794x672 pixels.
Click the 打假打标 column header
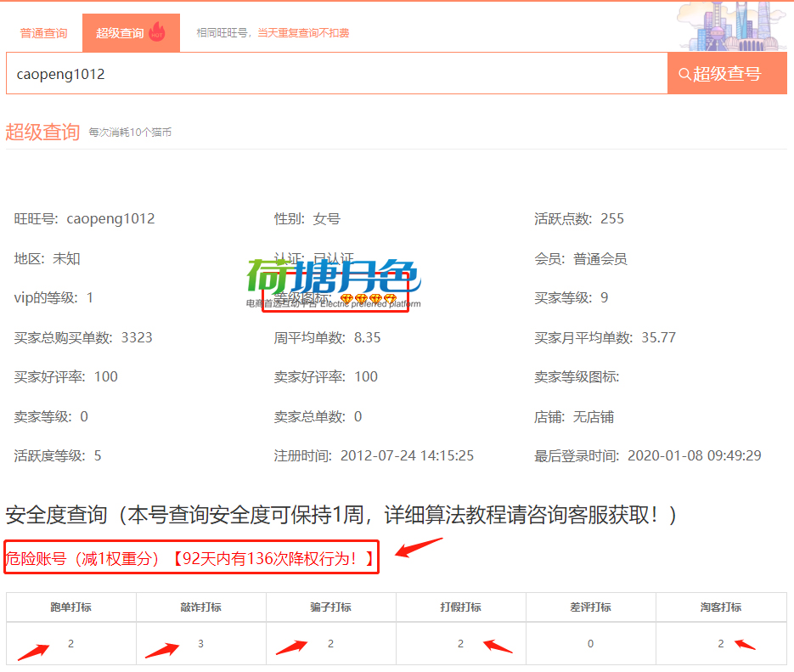(x=460, y=607)
